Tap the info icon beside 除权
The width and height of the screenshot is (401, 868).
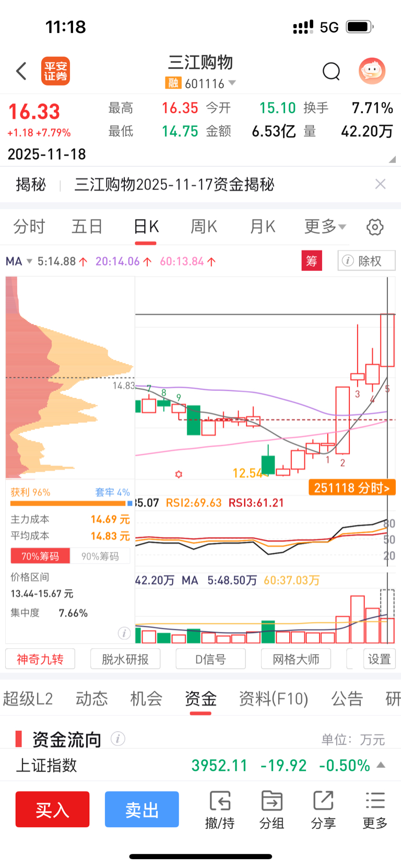[348, 260]
